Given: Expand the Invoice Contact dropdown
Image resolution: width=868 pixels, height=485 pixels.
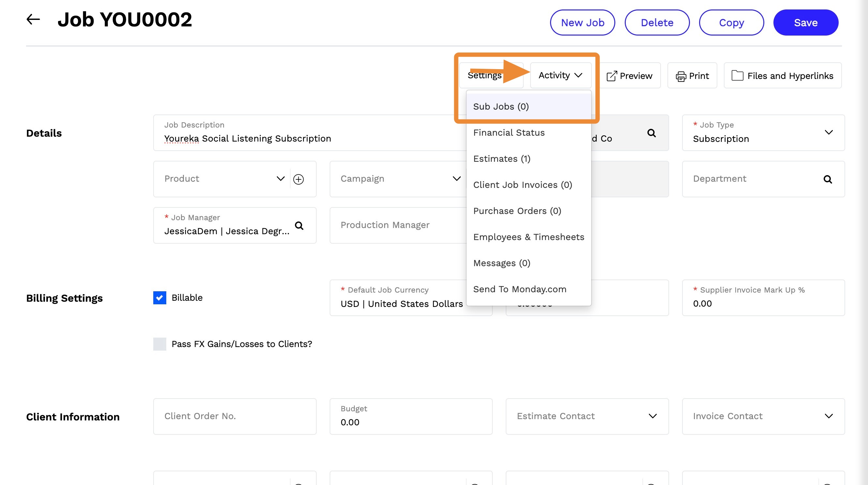Looking at the screenshot, I should pyautogui.click(x=829, y=416).
